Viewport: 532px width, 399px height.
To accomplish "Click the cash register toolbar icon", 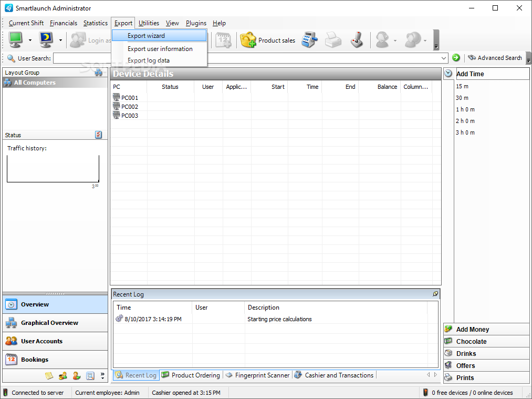I will tap(309, 40).
